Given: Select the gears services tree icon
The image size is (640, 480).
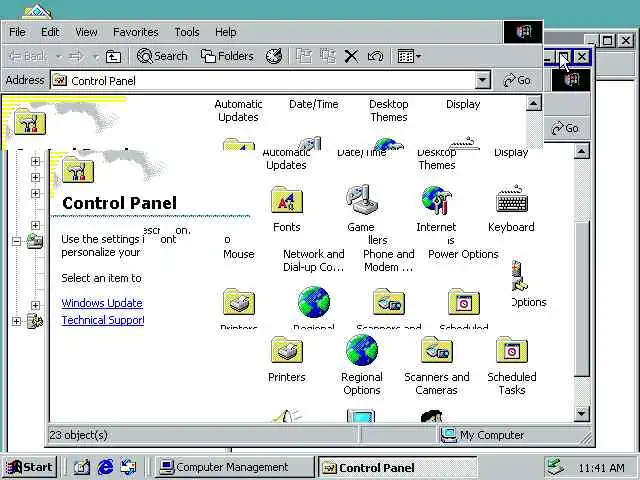Looking at the screenshot, I should point(35,321).
